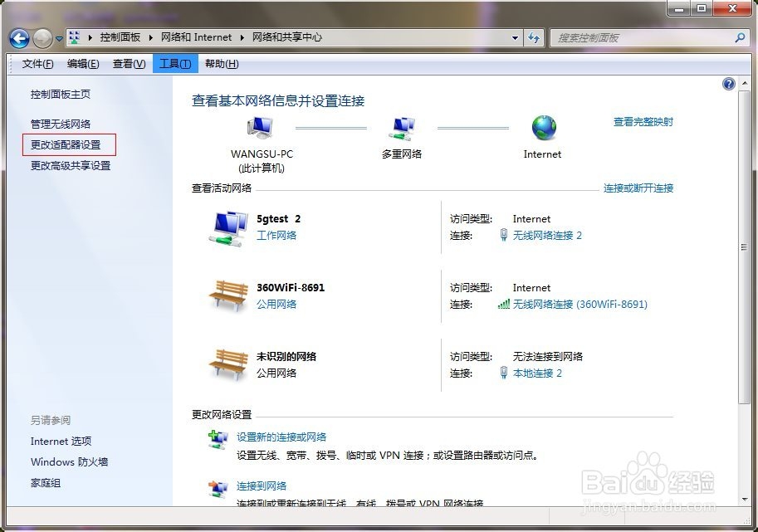Viewport: 758px width, 532px height.
Task: Click the 查看完整映射 link
Action: coord(642,121)
